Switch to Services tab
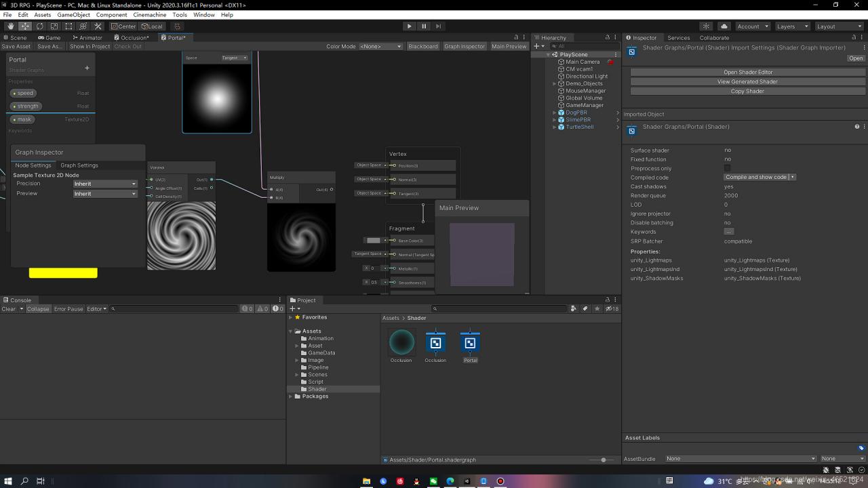This screenshot has width=868, height=488. 678,37
